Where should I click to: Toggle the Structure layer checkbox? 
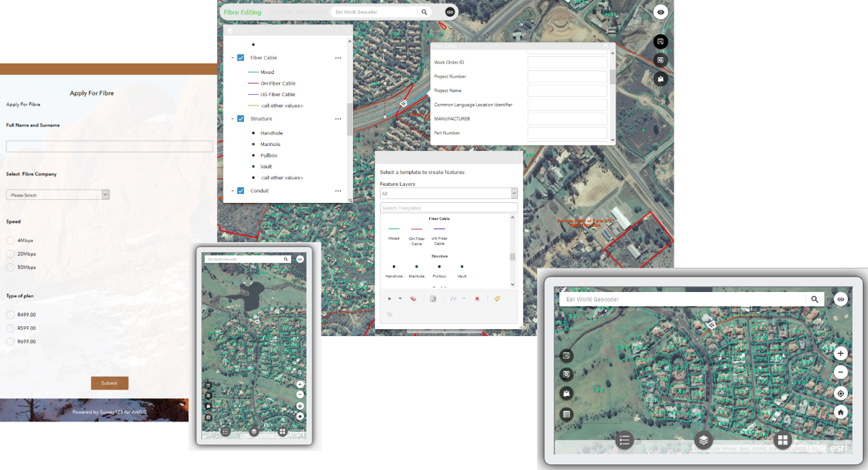click(240, 119)
